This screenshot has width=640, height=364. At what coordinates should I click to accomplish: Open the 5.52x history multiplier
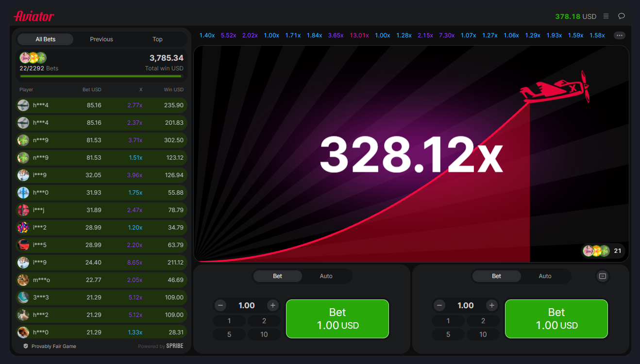(x=229, y=35)
